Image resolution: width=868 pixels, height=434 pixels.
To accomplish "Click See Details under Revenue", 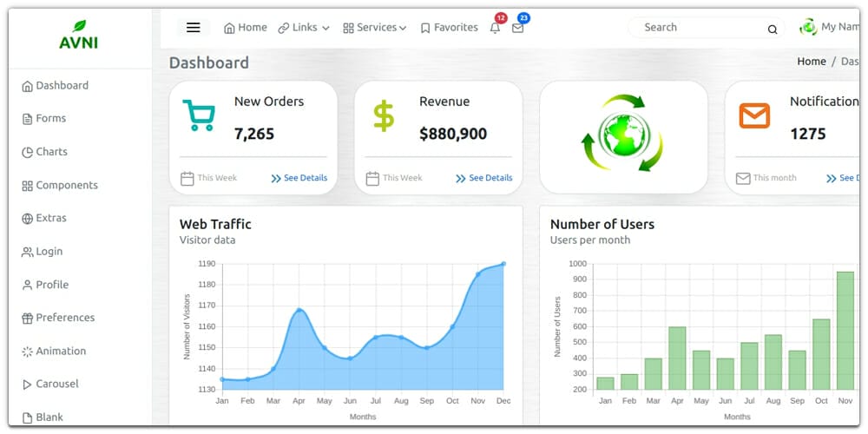I will 484,178.
